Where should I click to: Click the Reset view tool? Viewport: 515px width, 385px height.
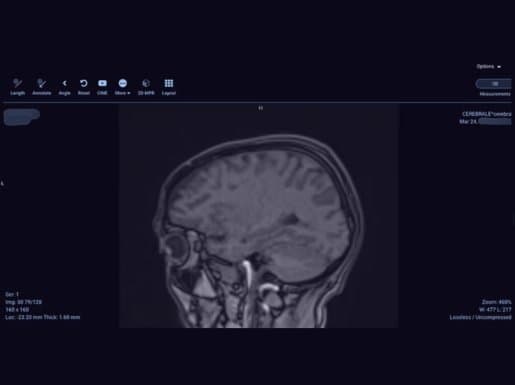coord(84,87)
